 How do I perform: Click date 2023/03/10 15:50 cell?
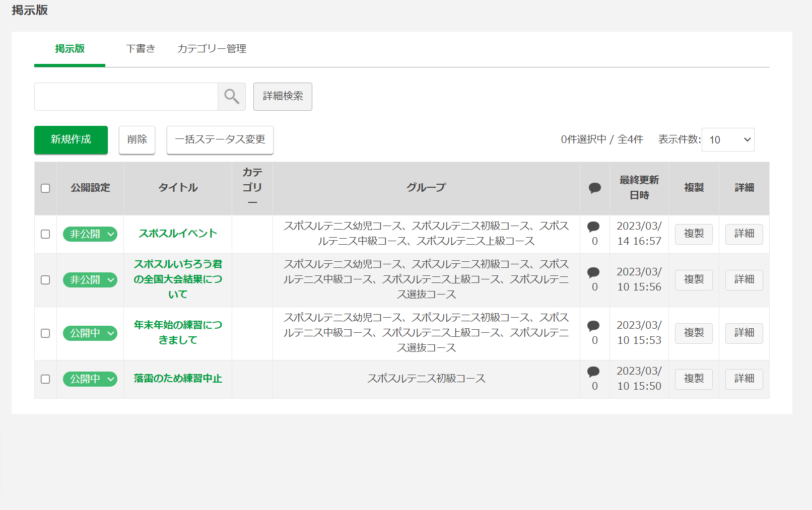[x=639, y=379]
